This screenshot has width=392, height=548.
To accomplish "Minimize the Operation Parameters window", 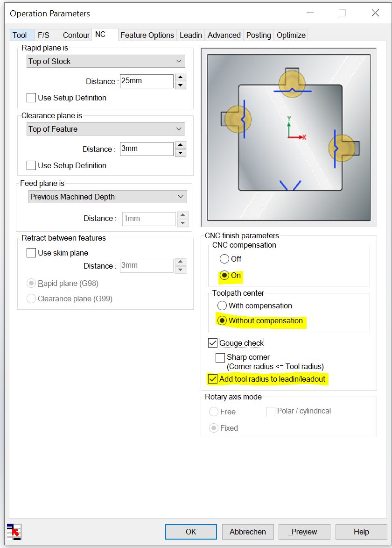I will coord(310,13).
